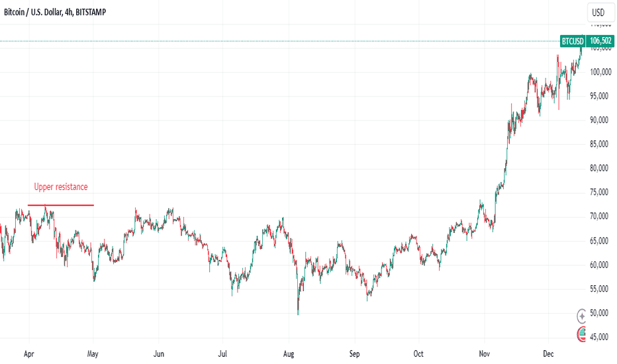Image resolution: width=617 pixels, height=364 pixels.
Task: Select the "Upper resistance" text annotation
Action: [x=61, y=187]
